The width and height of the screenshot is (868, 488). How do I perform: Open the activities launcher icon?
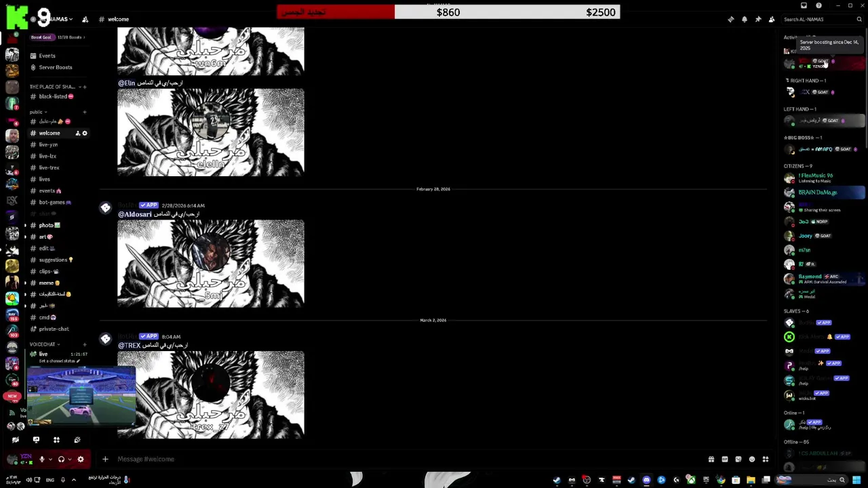click(56, 440)
